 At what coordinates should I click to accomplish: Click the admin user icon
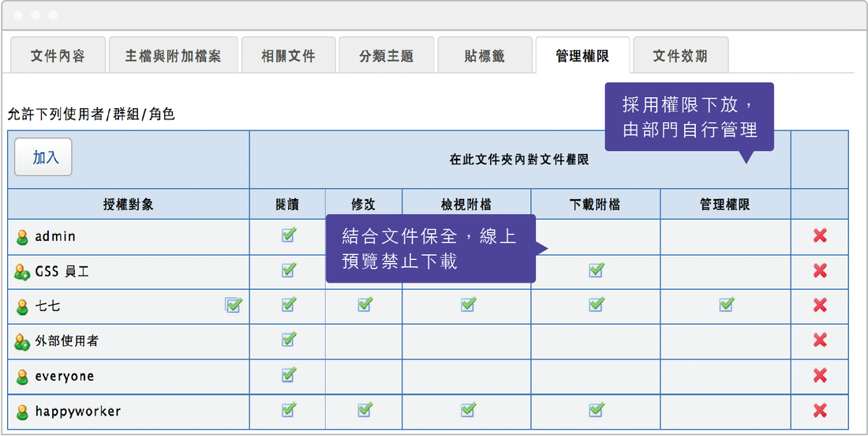point(22,238)
